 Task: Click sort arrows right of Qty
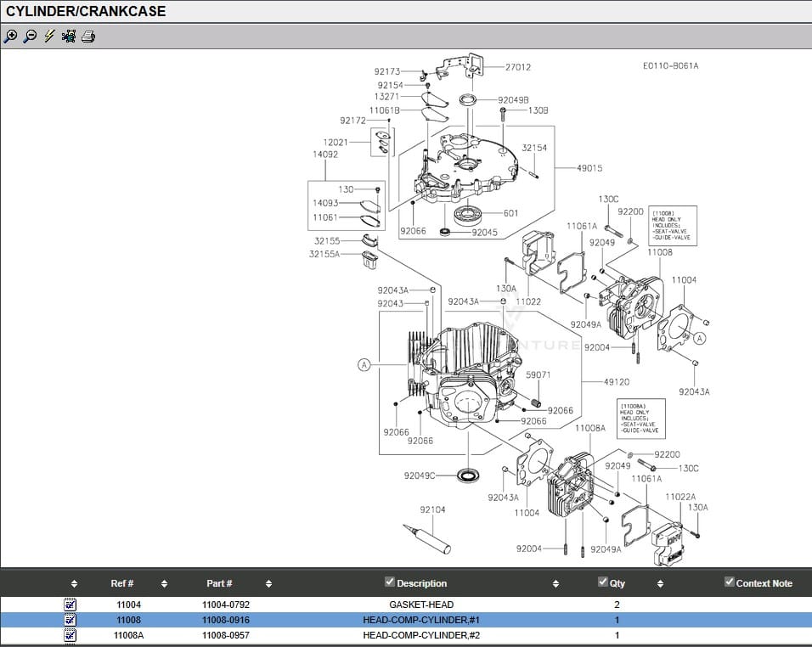tap(660, 584)
